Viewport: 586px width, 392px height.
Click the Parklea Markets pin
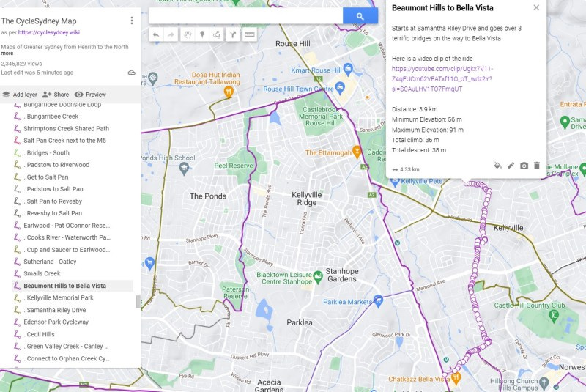(x=378, y=300)
